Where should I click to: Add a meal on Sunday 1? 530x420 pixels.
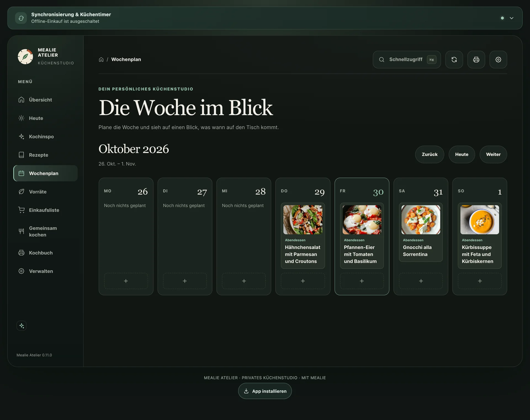[x=480, y=281]
